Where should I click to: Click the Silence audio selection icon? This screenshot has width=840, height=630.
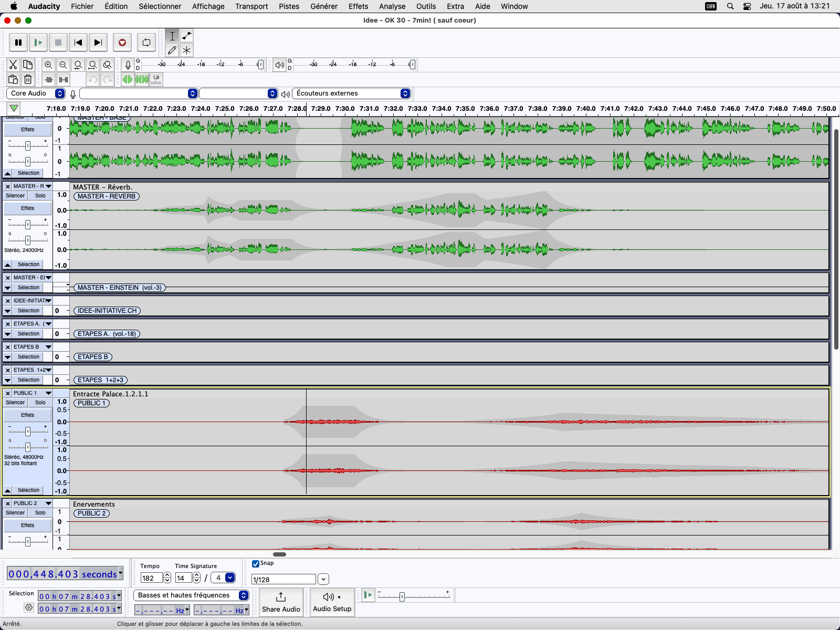pyautogui.click(x=64, y=80)
